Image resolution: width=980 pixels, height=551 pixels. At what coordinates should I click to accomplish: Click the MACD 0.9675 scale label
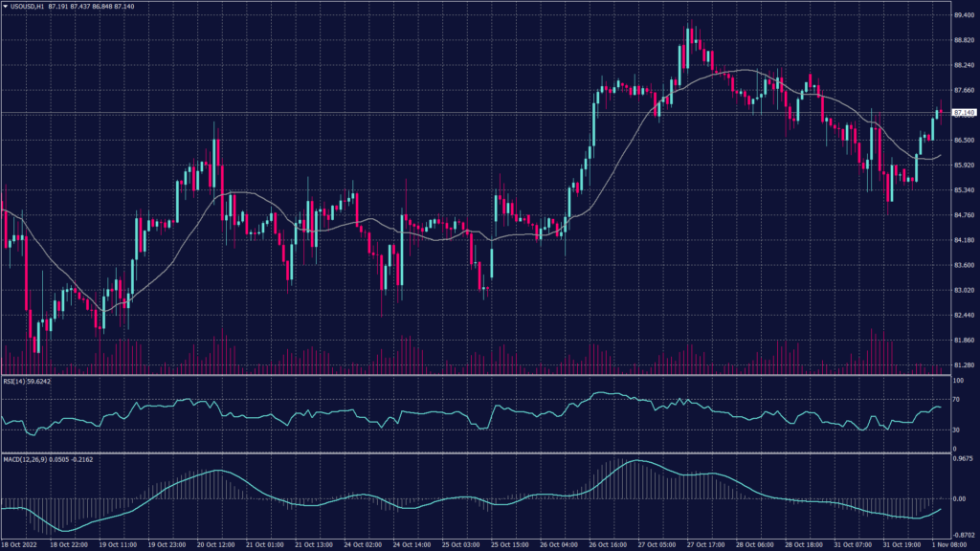(961, 459)
